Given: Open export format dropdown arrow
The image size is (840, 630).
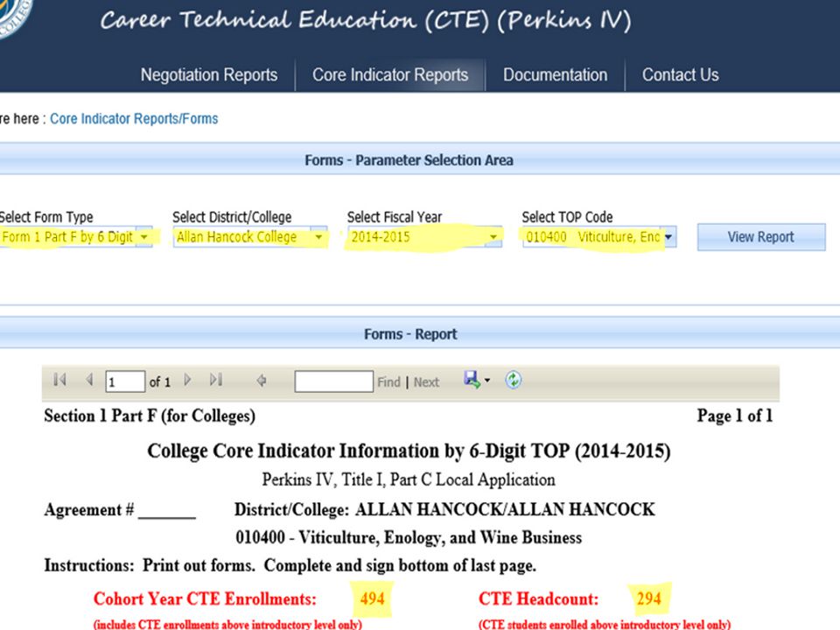Looking at the screenshot, I should point(487,381).
